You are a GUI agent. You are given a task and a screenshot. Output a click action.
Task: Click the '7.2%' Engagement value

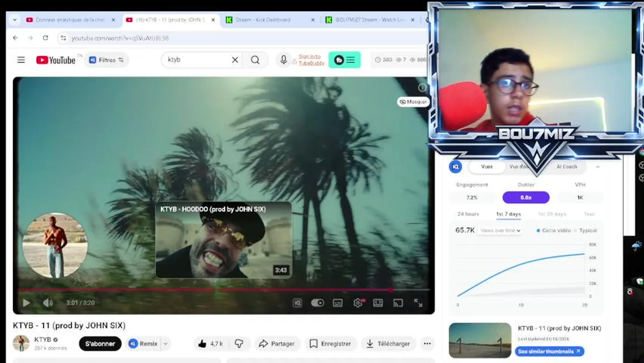pyautogui.click(x=472, y=198)
